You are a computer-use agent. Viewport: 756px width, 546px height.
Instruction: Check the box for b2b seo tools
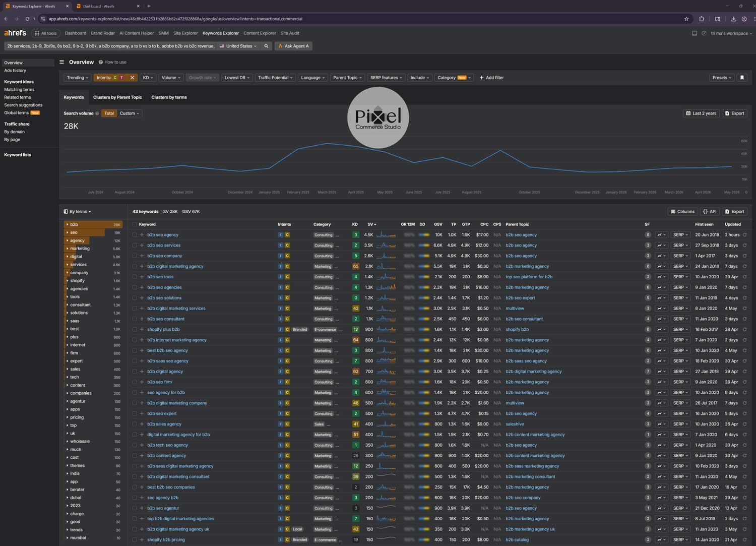tap(135, 277)
